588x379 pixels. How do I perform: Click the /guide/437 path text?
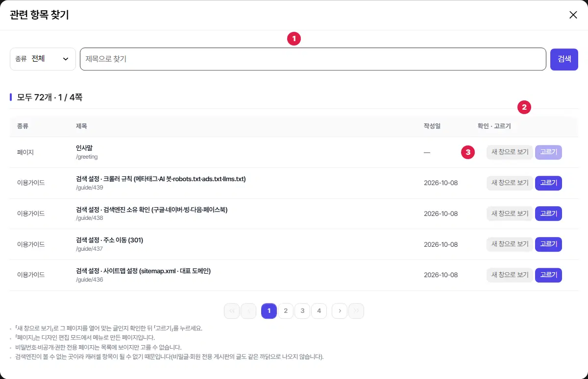pos(89,249)
